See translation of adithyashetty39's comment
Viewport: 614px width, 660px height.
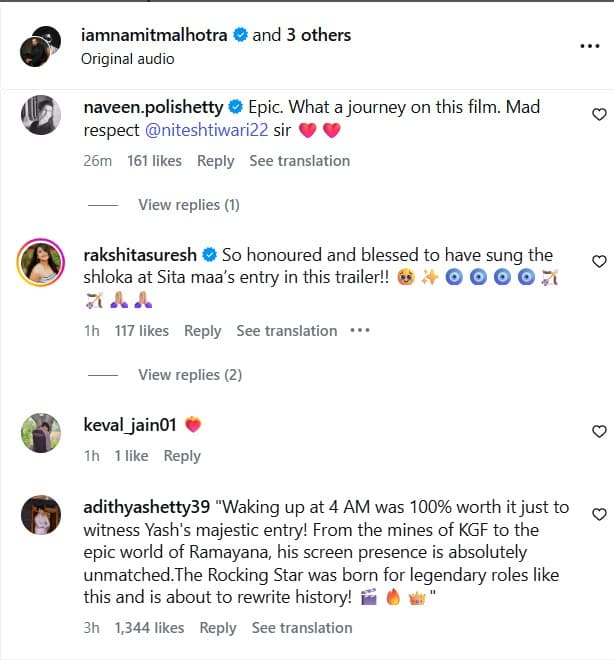302,628
